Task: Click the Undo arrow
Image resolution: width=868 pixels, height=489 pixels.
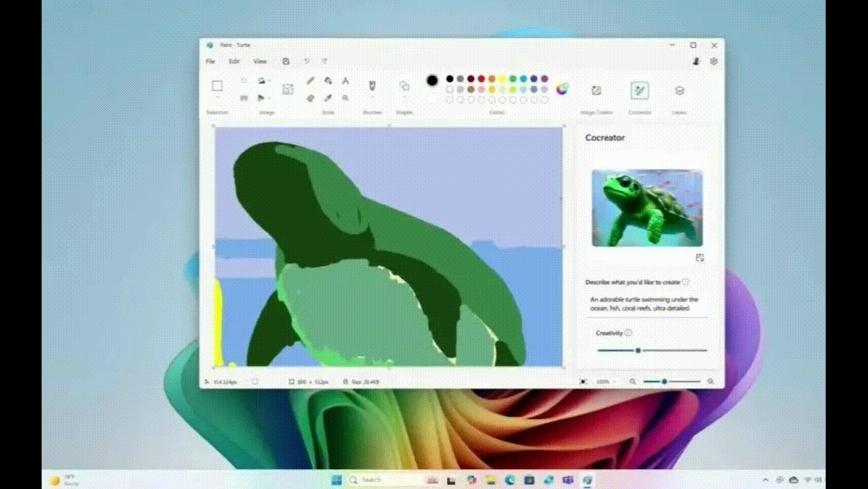Action: point(307,61)
